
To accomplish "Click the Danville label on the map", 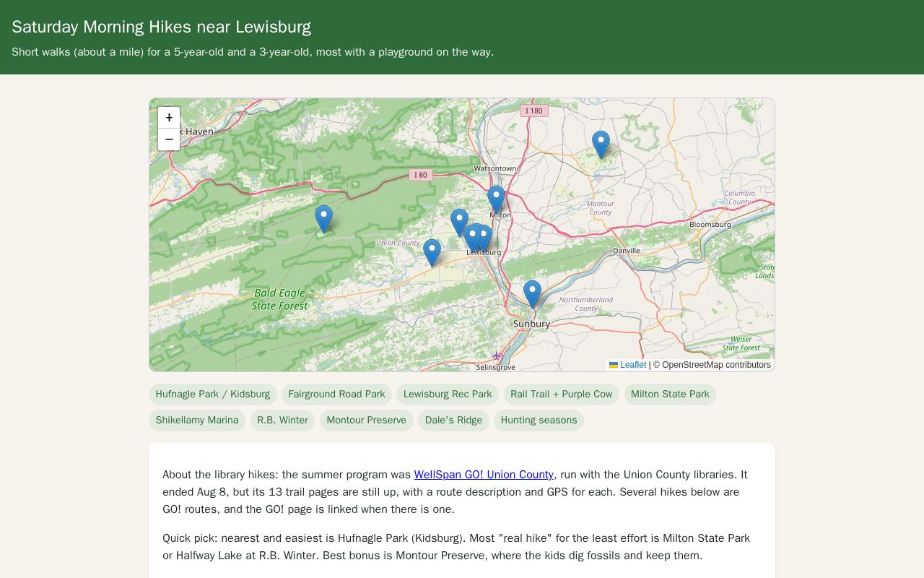I will pos(627,251).
